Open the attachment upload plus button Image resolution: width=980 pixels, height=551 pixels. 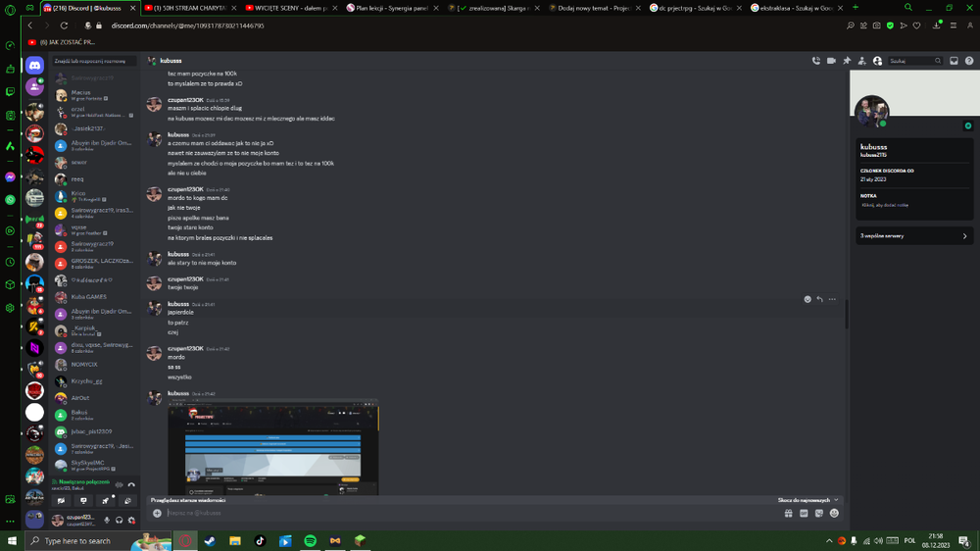(x=157, y=513)
